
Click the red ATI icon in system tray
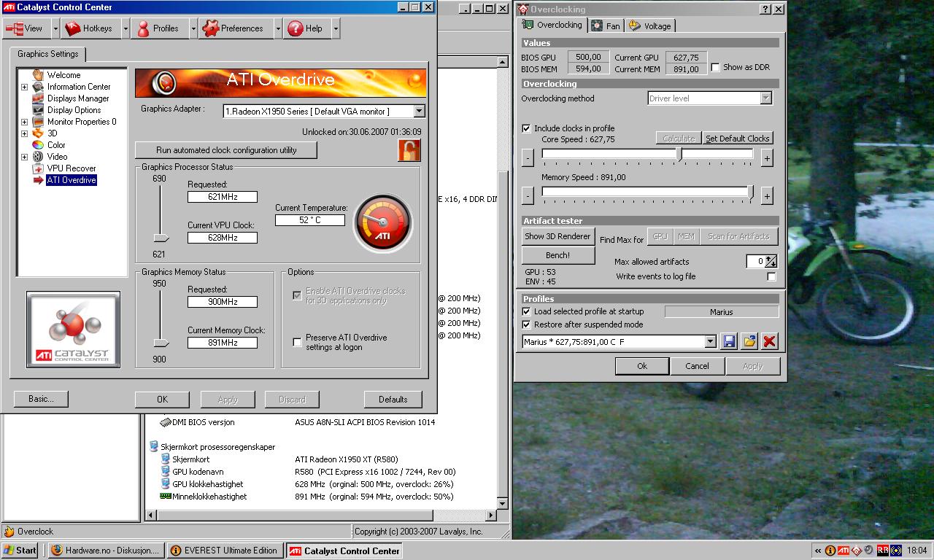coord(844,551)
